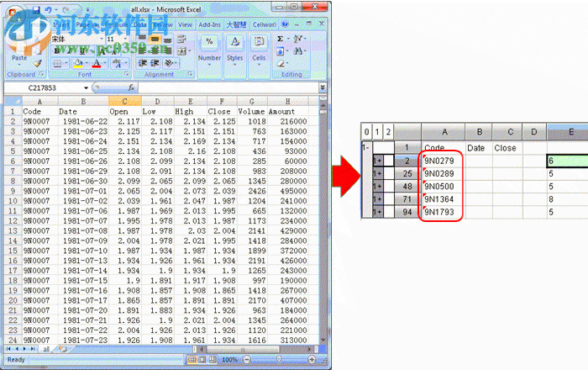Click the select-all corner of Excel sheet

[x=13, y=101]
